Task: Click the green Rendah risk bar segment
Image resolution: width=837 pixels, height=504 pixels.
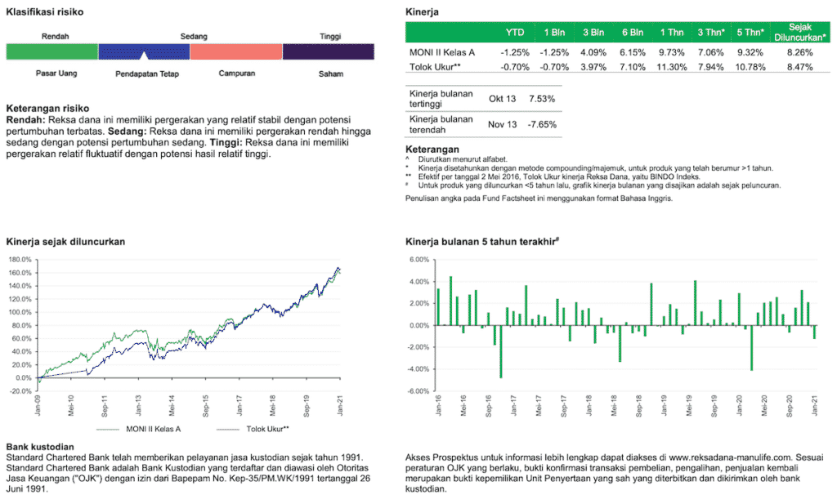Action: pos(52,51)
